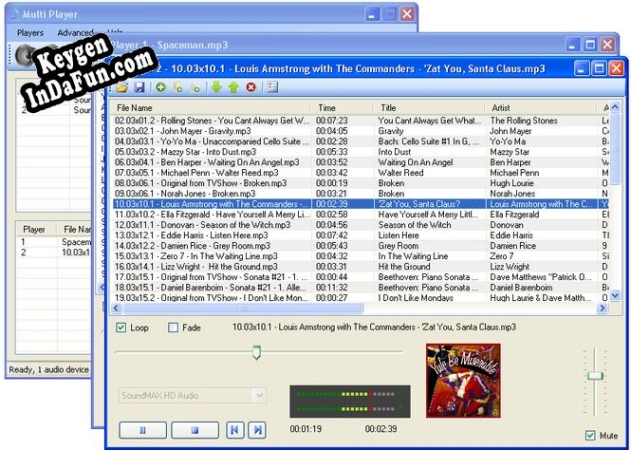The width and height of the screenshot is (631, 450).
Task: Select Ella Fitzgerald - Have Yourself A Merry row
Action: [x=359, y=215]
